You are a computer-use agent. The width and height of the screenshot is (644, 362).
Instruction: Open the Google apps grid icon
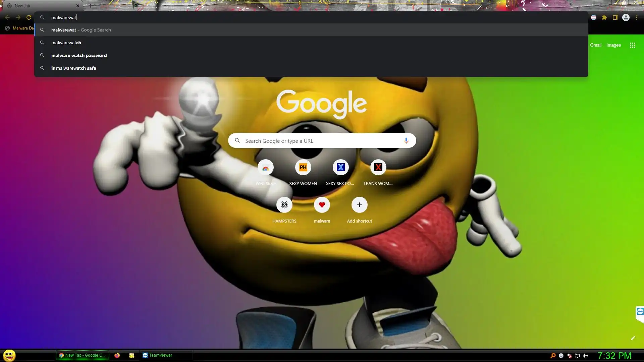click(633, 45)
